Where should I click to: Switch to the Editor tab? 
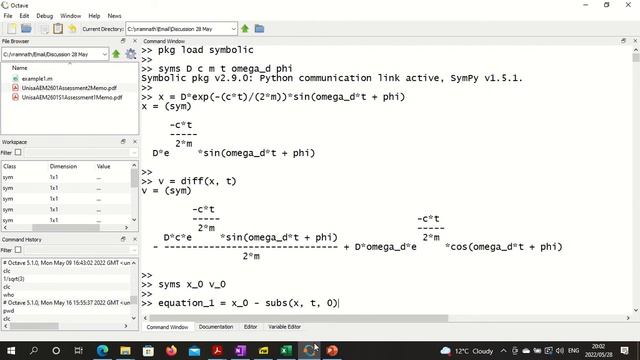[x=250, y=327]
